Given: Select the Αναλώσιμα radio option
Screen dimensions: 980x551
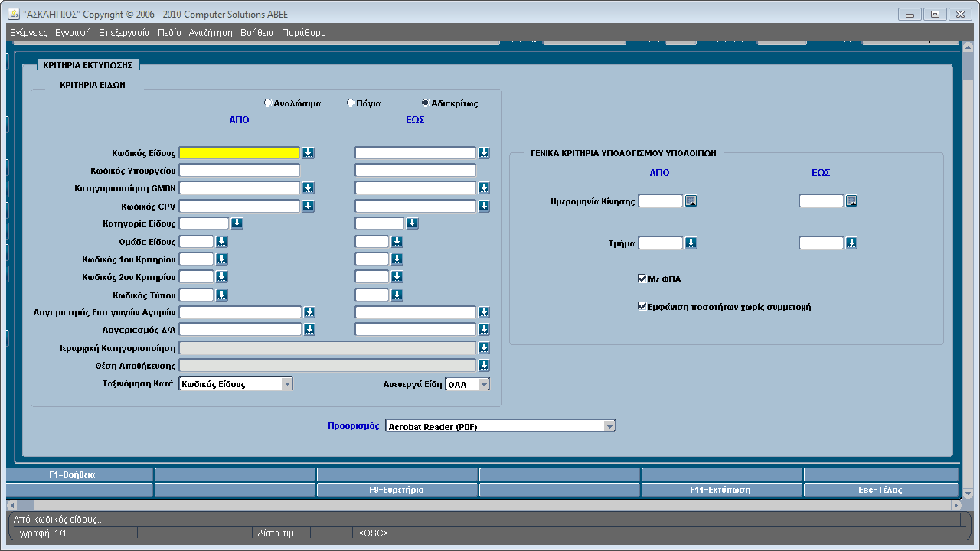Looking at the screenshot, I should [267, 103].
